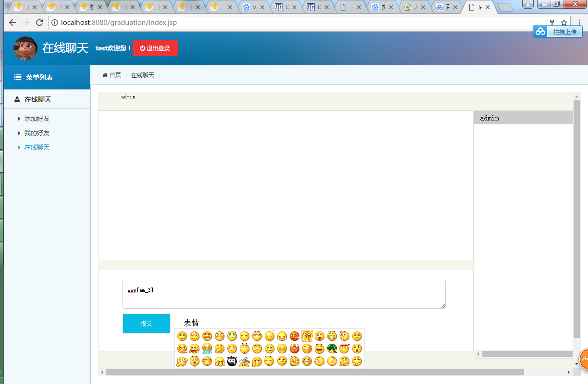View site information for localhost
This screenshot has width=588, height=384.
point(54,23)
